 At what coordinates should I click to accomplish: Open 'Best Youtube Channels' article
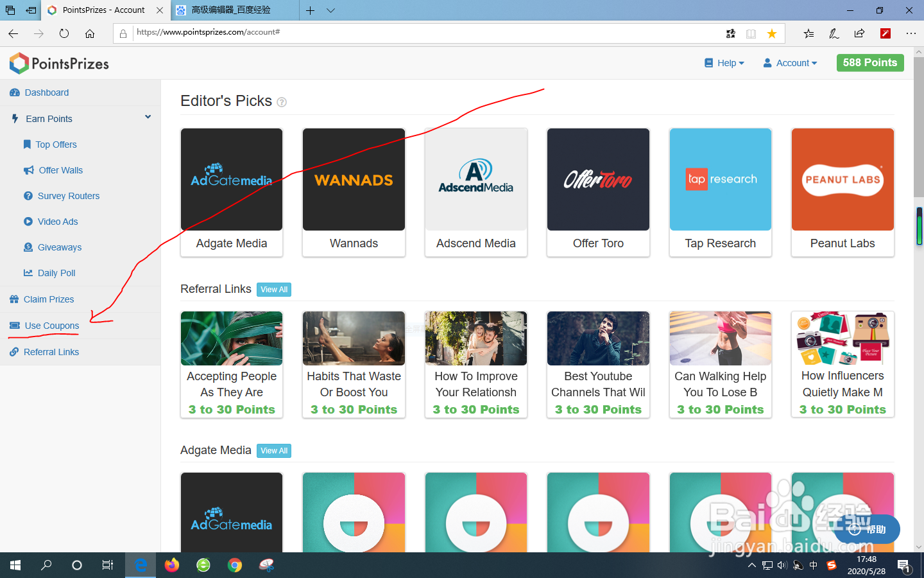(598, 365)
